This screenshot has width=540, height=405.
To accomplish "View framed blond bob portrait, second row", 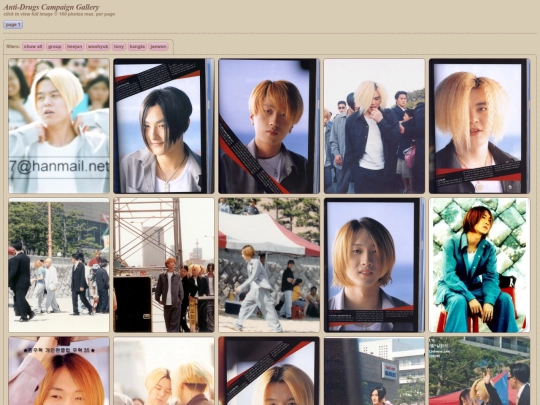I will pos(374,265).
